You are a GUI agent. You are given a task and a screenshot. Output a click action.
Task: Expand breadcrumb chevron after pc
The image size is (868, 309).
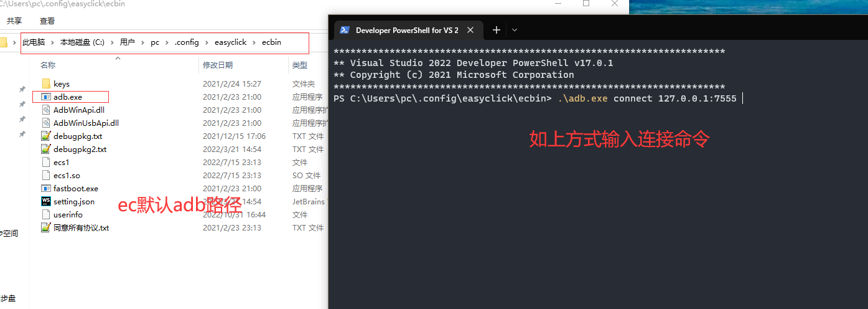167,42
